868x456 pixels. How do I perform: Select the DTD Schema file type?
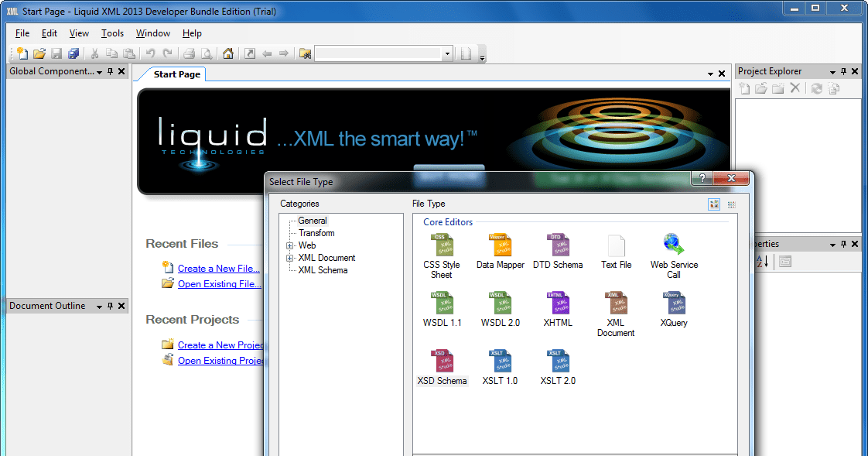click(x=558, y=252)
